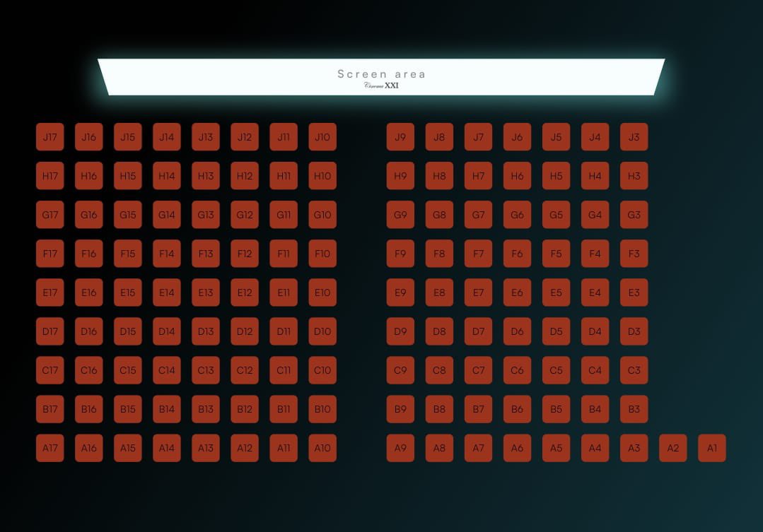Click seat D14
The width and height of the screenshot is (763, 532).
(167, 331)
